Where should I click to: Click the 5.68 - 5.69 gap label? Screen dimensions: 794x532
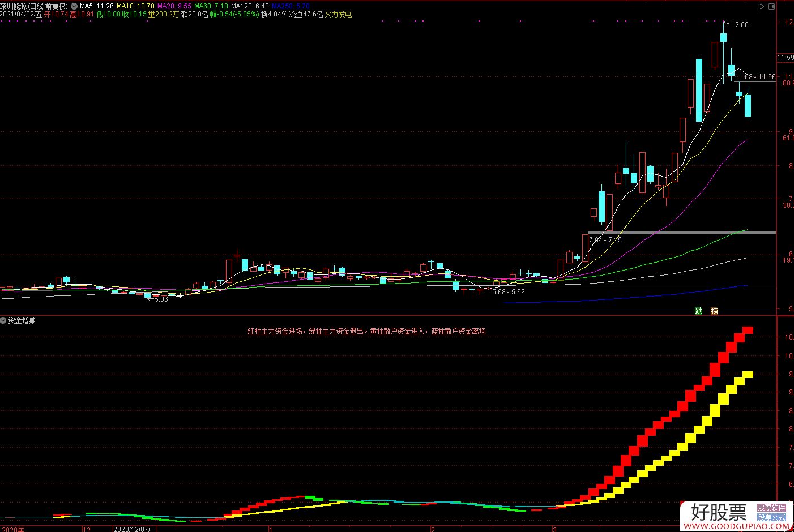(x=508, y=292)
